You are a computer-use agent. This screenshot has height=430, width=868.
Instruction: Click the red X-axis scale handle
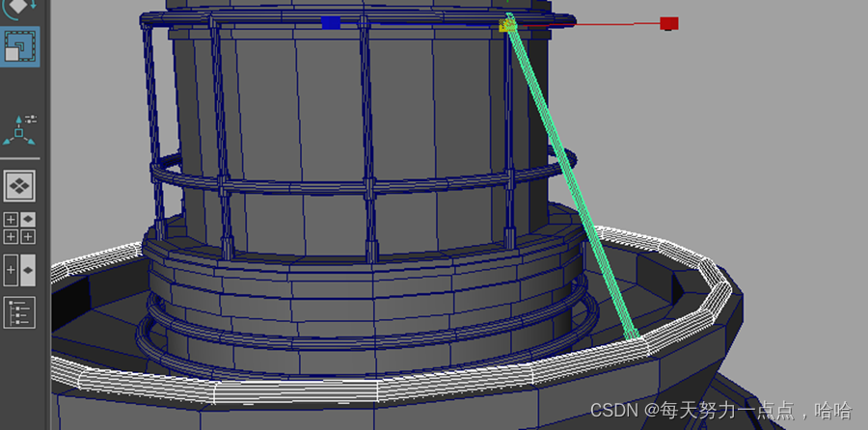pyautogui.click(x=668, y=23)
